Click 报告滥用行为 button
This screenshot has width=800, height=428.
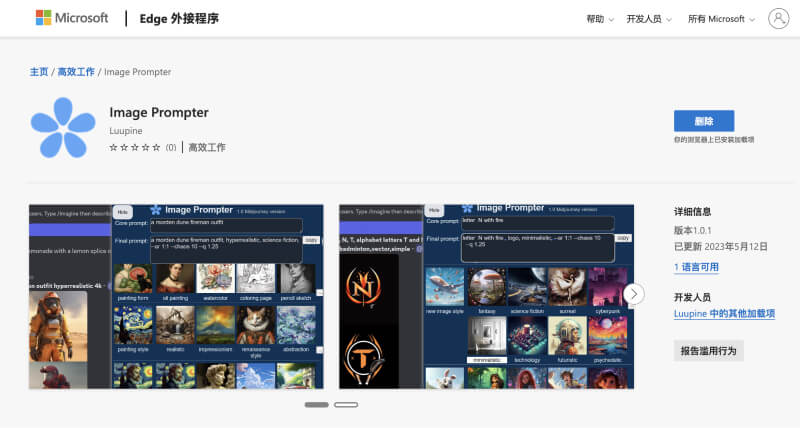(x=708, y=350)
